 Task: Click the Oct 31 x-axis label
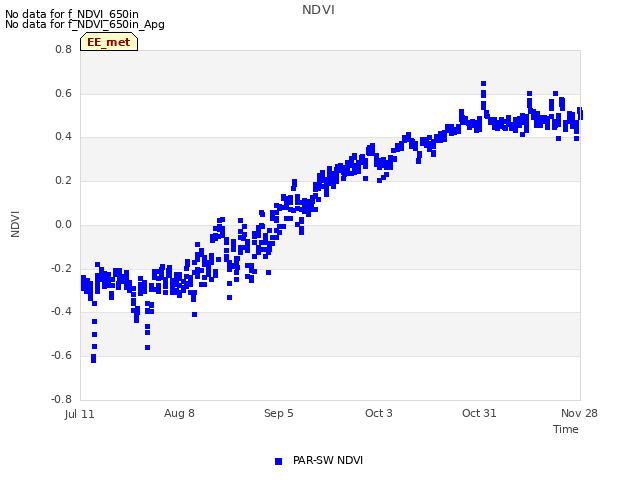coord(479,413)
